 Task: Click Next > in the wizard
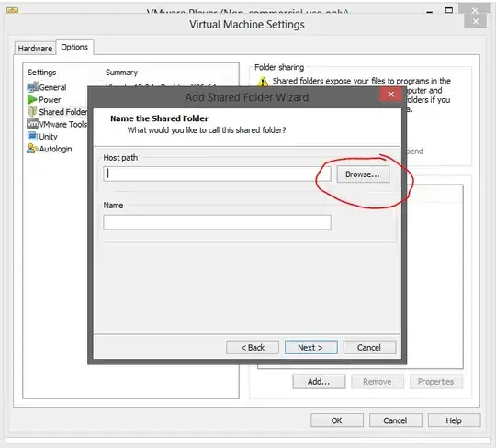(x=310, y=347)
